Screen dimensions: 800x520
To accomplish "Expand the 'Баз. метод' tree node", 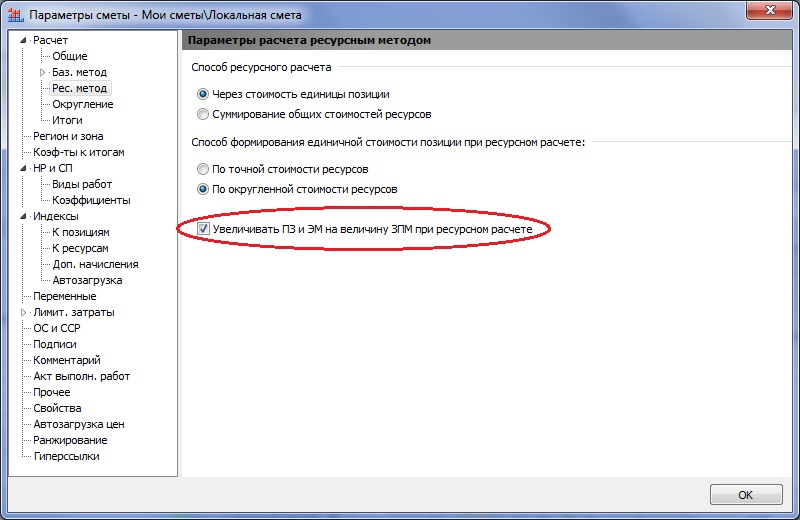I will tap(42, 73).
